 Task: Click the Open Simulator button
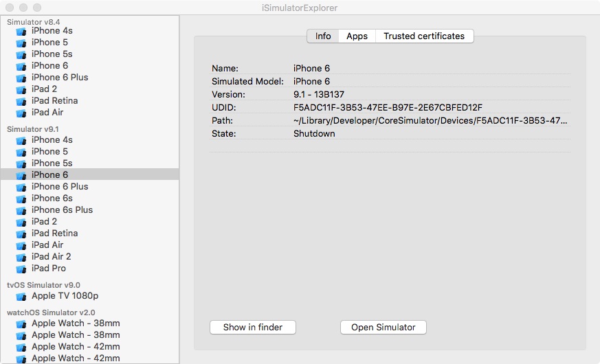tap(383, 328)
